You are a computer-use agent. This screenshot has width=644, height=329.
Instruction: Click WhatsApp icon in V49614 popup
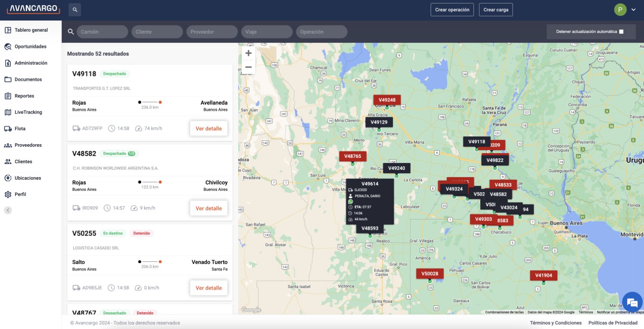click(x=350, y=202)
